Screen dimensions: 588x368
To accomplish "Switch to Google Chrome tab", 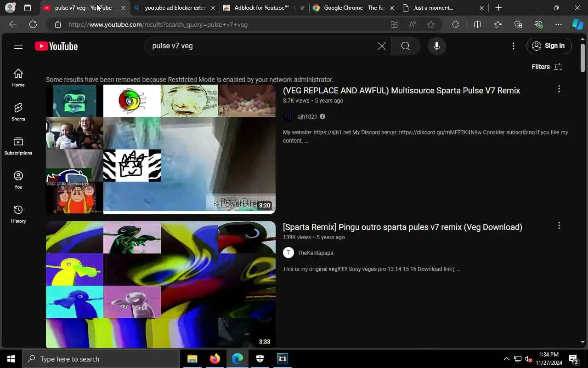I will (354, 8).
